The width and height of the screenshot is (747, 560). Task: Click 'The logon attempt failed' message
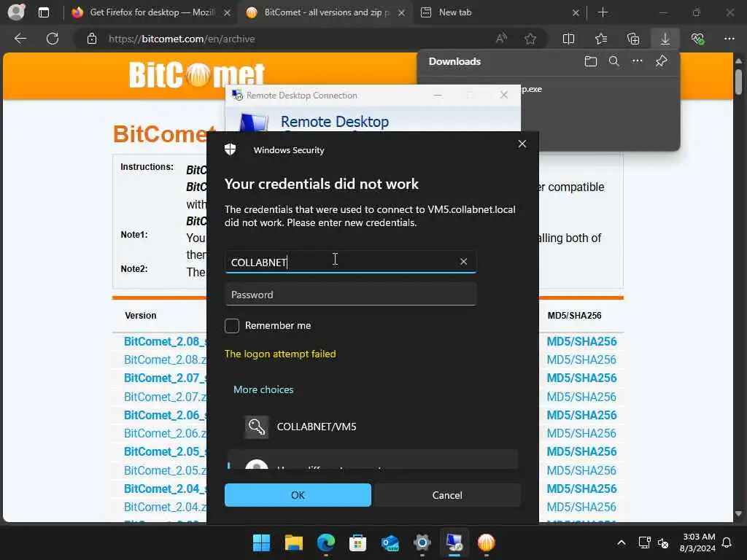(x=280, y=354)
